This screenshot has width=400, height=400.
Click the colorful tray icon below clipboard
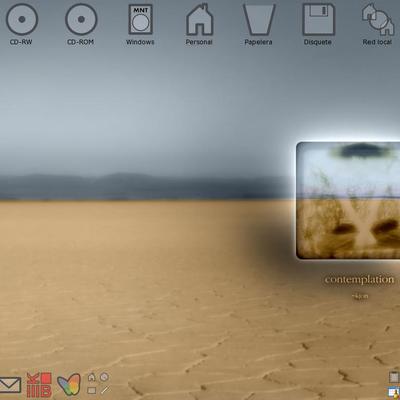tap(394, 393)
